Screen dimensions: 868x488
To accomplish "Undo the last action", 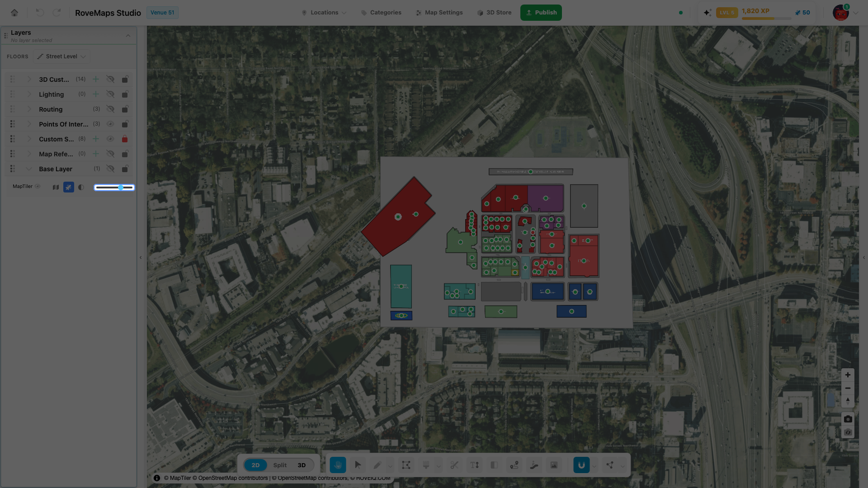I will pyautogui.click(x=40, y=13).
